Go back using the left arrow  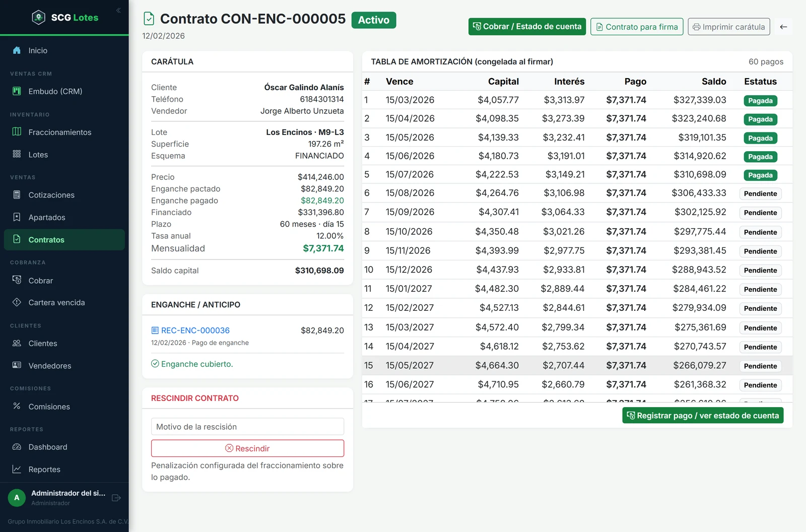[x=783, y=27]
